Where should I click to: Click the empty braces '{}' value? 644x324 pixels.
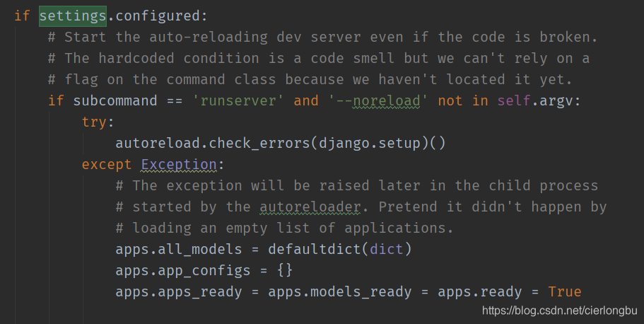285,270
